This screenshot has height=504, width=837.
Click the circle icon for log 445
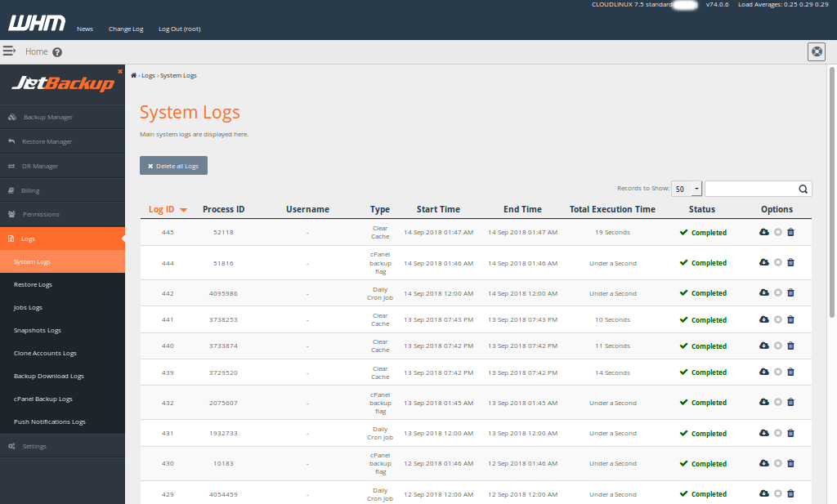click(x=778, y=232)
